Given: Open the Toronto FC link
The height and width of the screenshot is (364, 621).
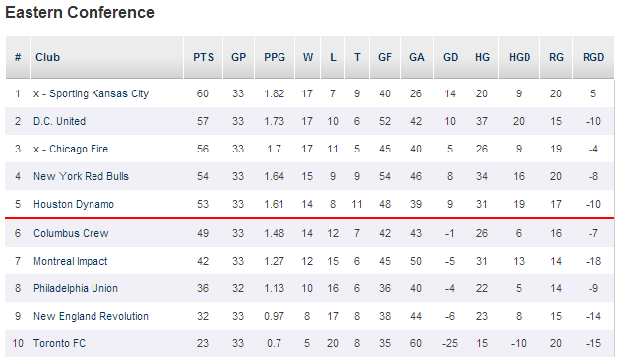Looking at the screenshot, I should pyautogui.click(x=59, y=343).
